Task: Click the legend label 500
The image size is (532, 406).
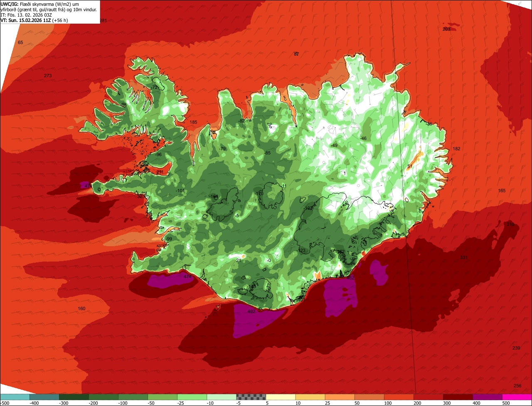Action: coord(505,403)
